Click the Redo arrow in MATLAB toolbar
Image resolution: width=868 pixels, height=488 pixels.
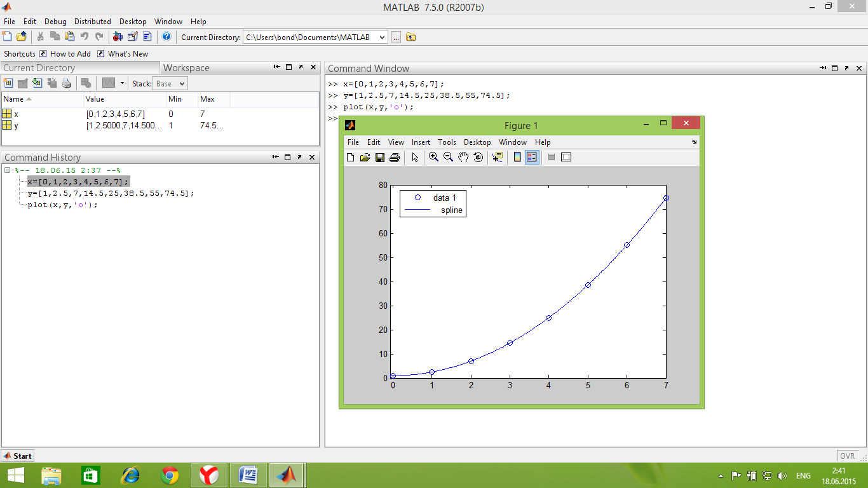point(99,37)
